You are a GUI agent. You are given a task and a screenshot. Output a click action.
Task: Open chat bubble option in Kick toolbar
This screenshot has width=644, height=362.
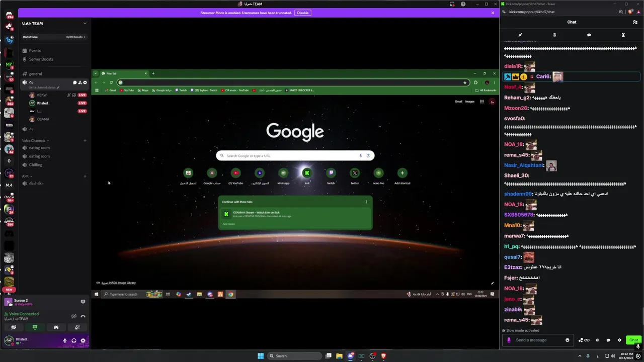point(589,35)
